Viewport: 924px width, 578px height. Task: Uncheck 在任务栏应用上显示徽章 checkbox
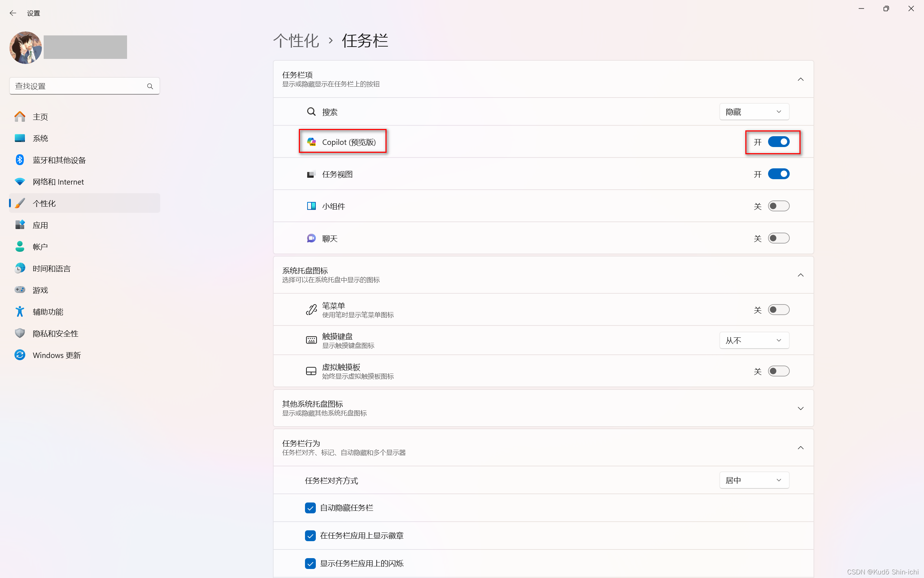coord(310,536)
